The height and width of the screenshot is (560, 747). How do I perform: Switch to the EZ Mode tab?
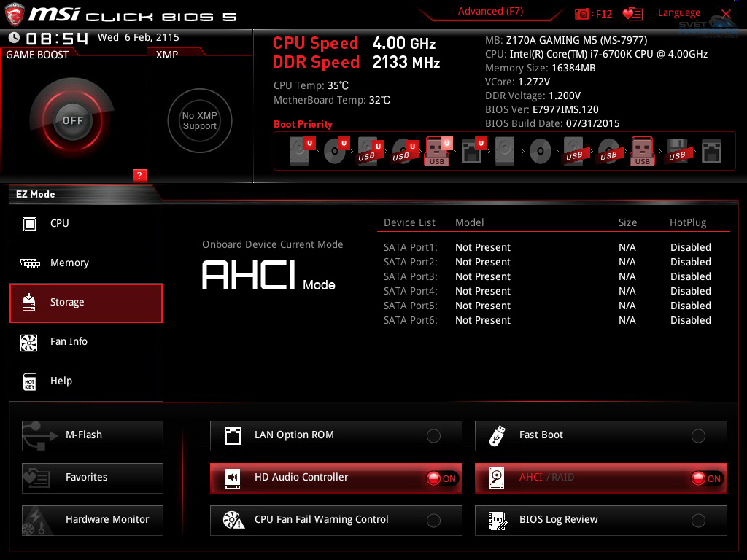tap(35, 194)
